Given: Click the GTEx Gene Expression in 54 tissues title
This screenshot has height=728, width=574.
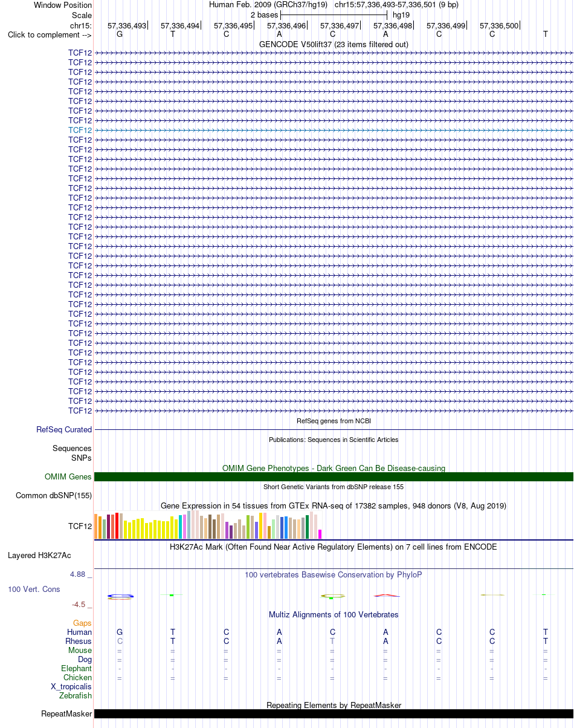Looking at the screenshot, I should (x=334, y=505).
